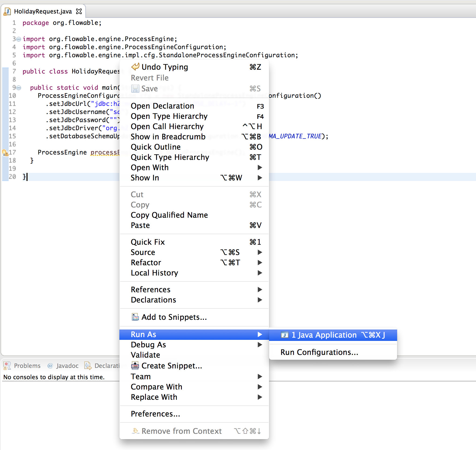
Task: Collapse the import block at line 3
Action: (19, 39)
